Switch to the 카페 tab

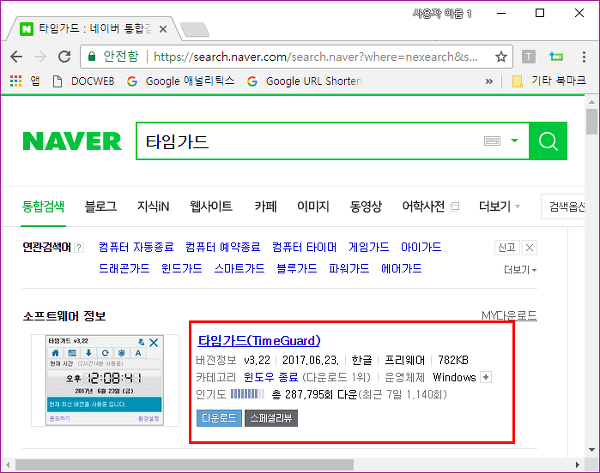pyautogui.click(x=266, y=207)
